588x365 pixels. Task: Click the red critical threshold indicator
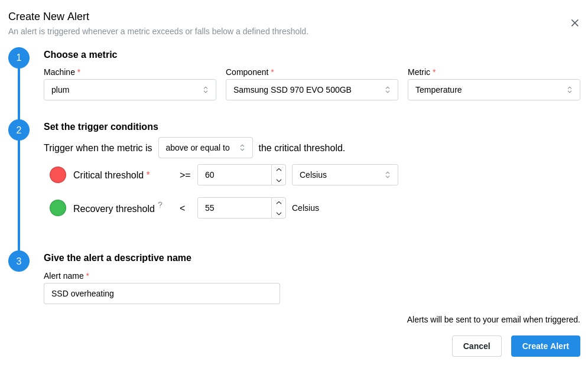[58, 175]
